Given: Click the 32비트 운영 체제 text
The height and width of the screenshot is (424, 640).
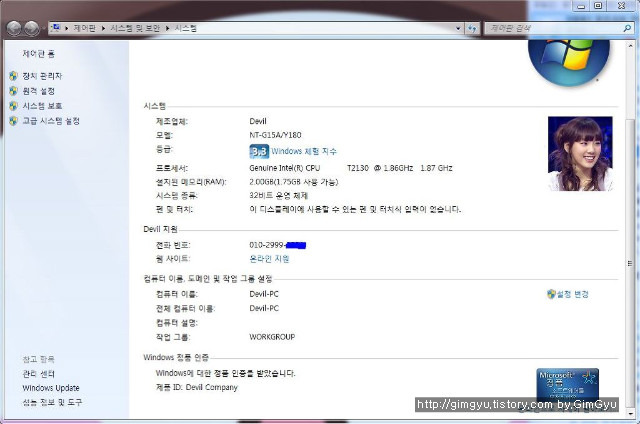Looking at the screenshot, I should pos(279,195).
